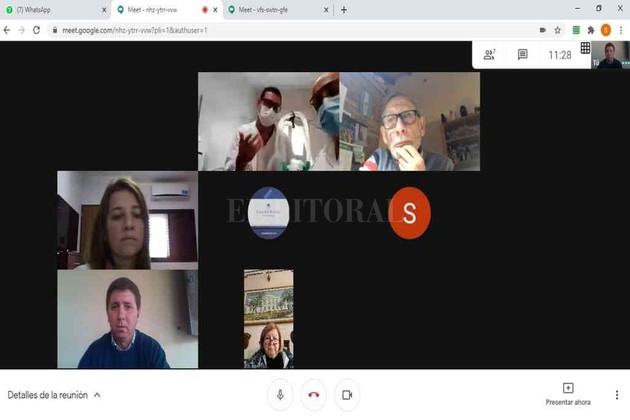This screenshot has width=630, height=420.
Task: Show the participants list
Action: coord(489,55)
